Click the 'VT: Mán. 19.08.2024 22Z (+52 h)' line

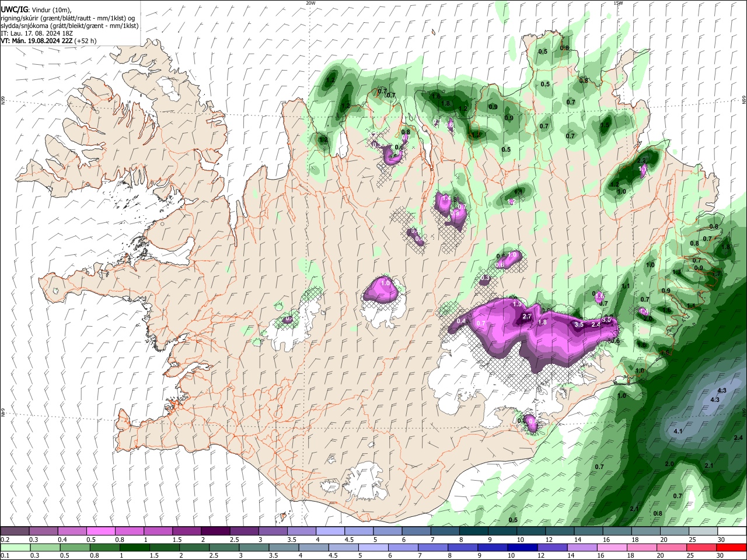[x=49, y=41]
